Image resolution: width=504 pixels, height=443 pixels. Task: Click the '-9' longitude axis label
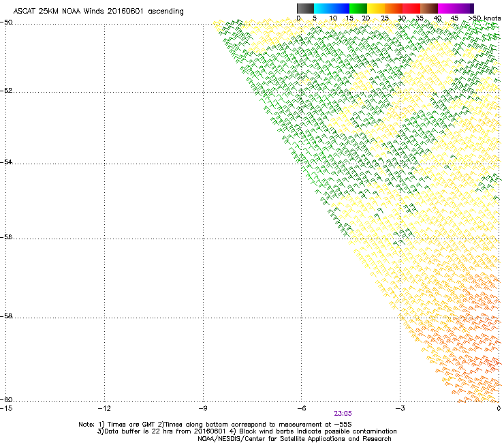pos(203,408)
